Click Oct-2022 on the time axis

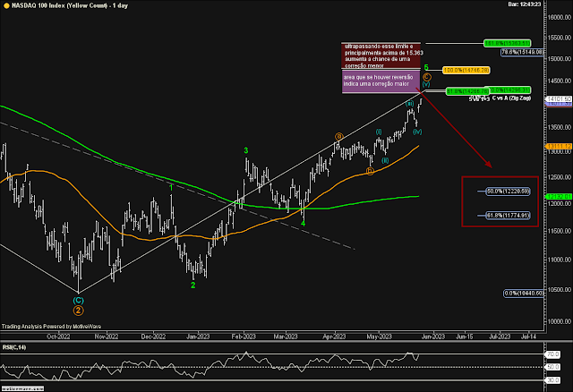58,337
